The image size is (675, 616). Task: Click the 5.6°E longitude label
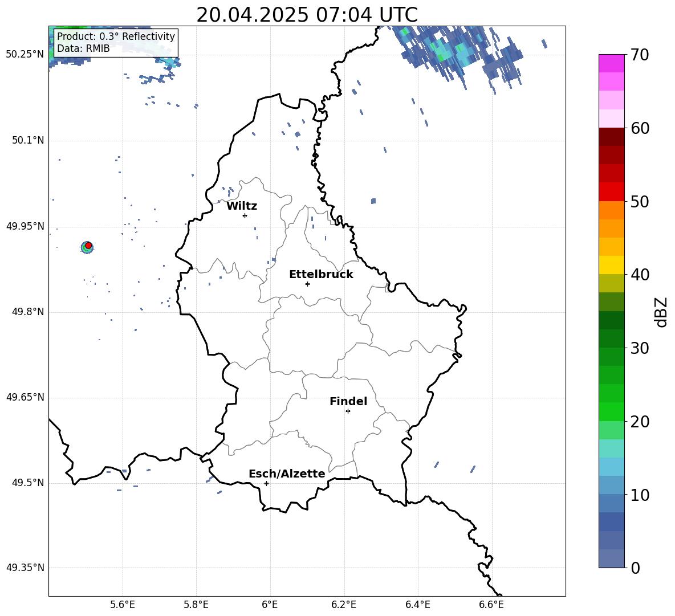(x=123, y=605)
